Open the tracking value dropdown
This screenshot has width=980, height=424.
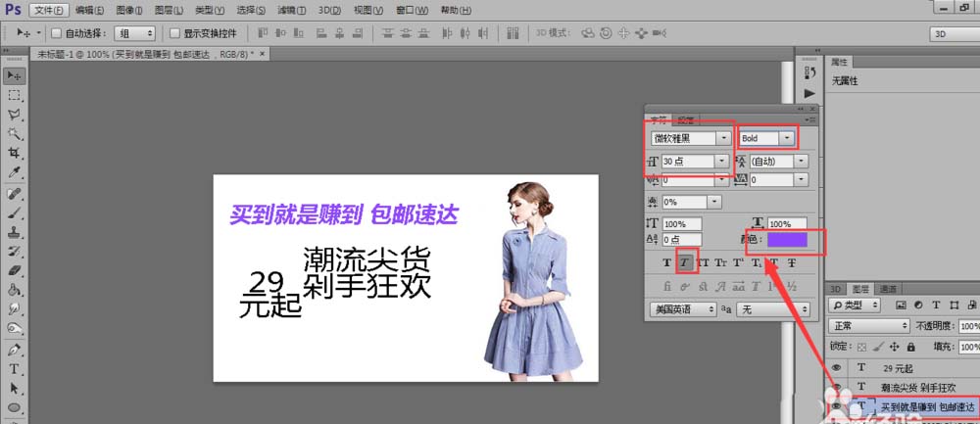pos(804,180)
